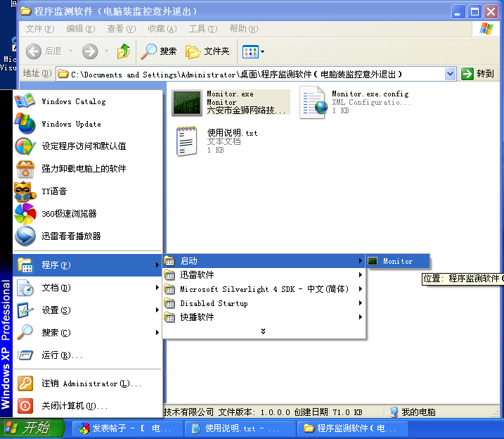Image resolution: width=504 pixels, height=439 pixels.
Task: Select the 使用说明.txt file icon
Action: pyautogui.click(x=186, y=141)
